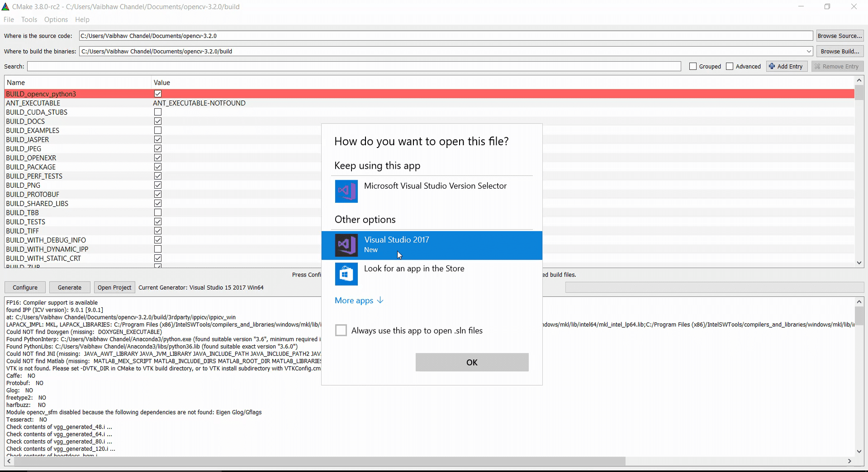Image resolution: width=868 pixels, height=472 pixels.
Task: Toggle the BUILD_CUDA_STUBS checkbox
Action: click(x=158, y=112)
